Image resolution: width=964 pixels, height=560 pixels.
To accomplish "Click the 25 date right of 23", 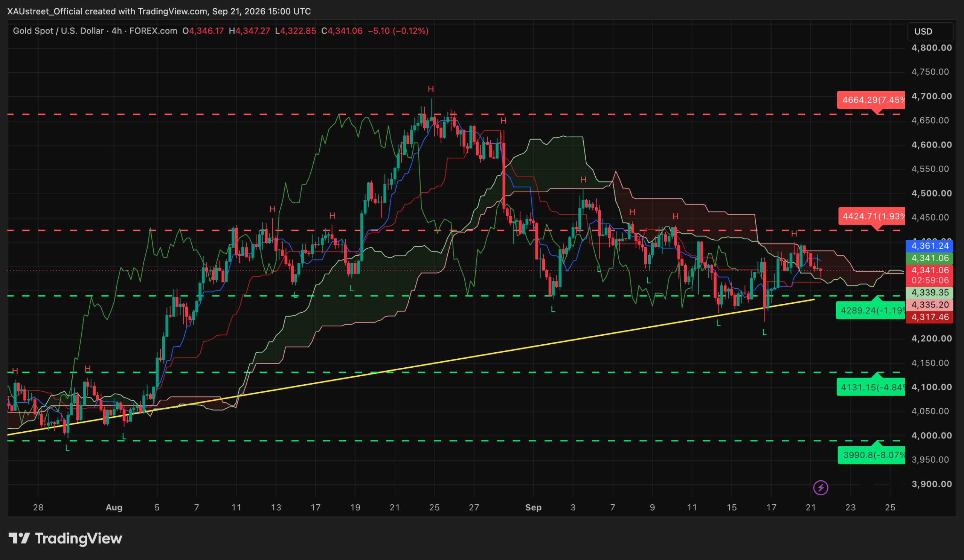I will point(890,508).
